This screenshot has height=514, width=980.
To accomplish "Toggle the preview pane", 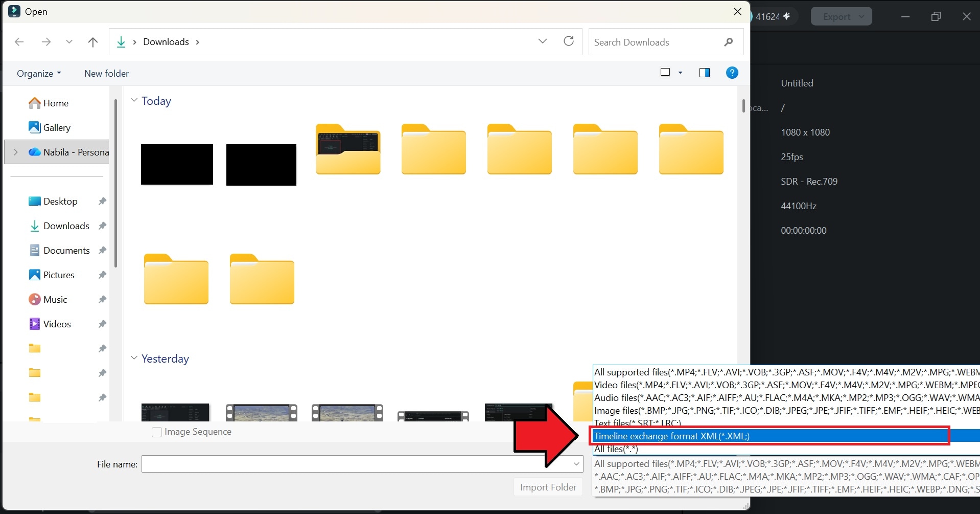I will coord(704,73).
